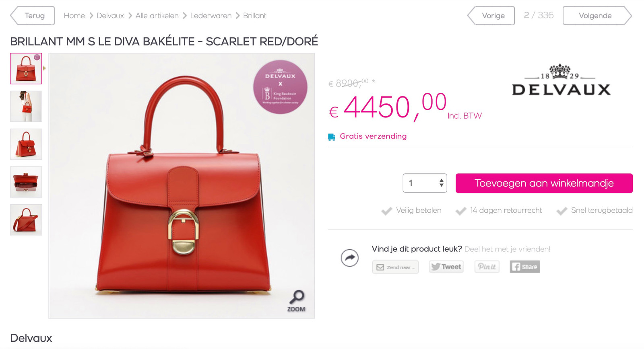Pin the product with Pin it
Viewport: 644px width, 349px height.
click(x=487, y=267)
